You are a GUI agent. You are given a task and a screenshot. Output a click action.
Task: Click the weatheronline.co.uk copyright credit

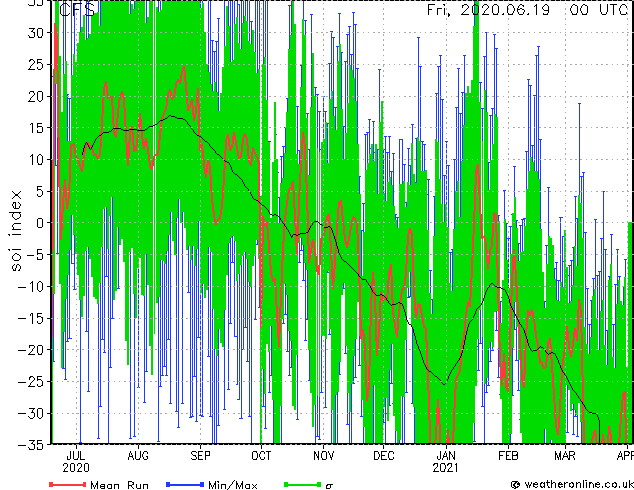point(572,484)
